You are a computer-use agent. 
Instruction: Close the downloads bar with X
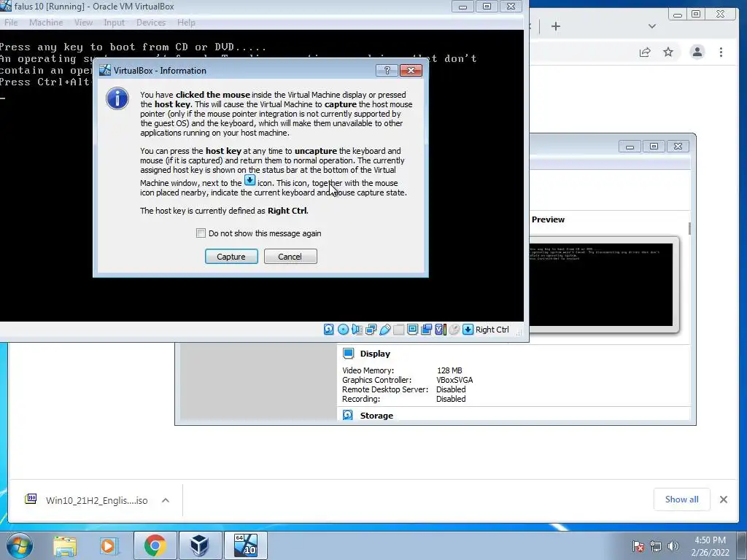pos(723,499)
